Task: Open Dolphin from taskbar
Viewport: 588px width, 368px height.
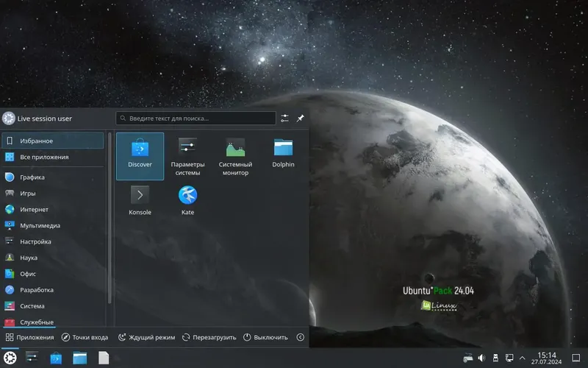Action: (x=80, y=358)
